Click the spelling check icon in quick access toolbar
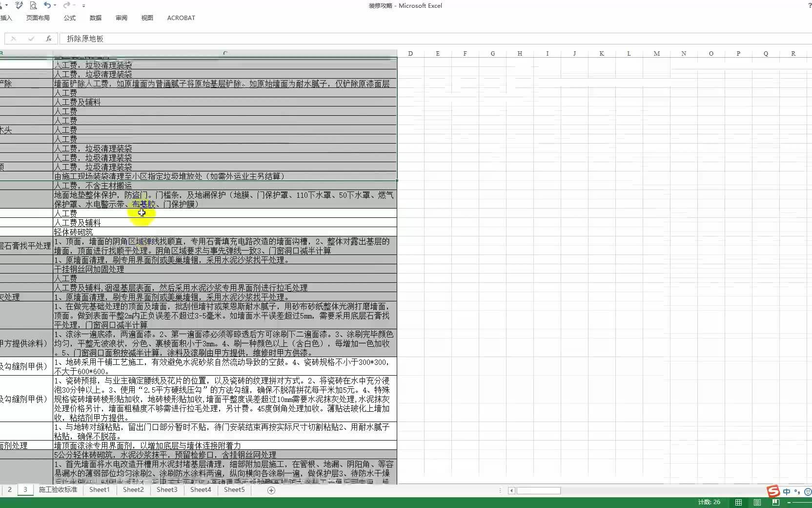812x508 pixels. (19, 5)
